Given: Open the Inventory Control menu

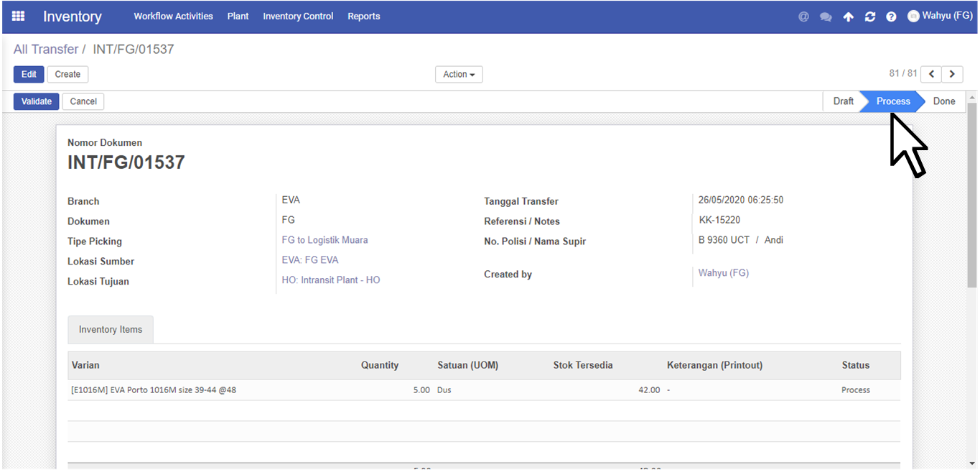Looking at the screenshot, I should click(298, 16).
